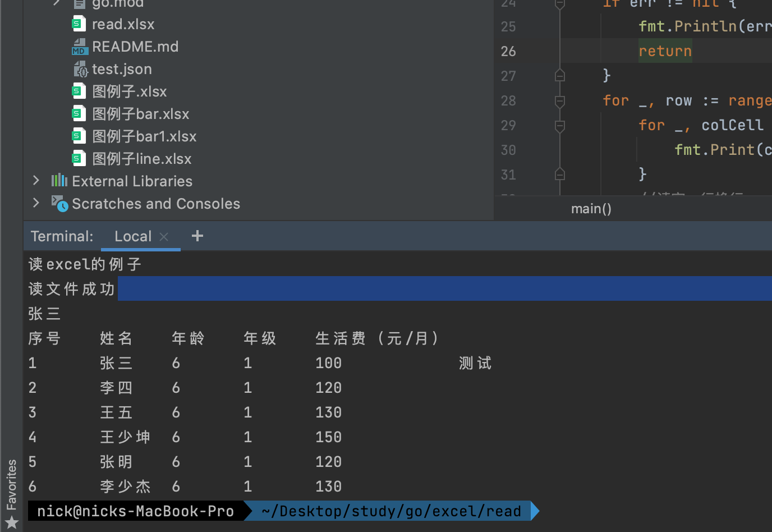This screenshot has height=532, width=772.
Task: Click the name 王五 in terminal output
Action: (x=116, y=412)
